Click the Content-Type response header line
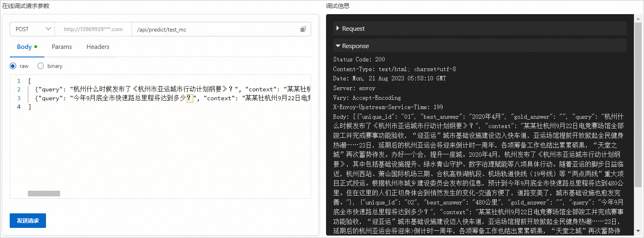 click(395, 69)
